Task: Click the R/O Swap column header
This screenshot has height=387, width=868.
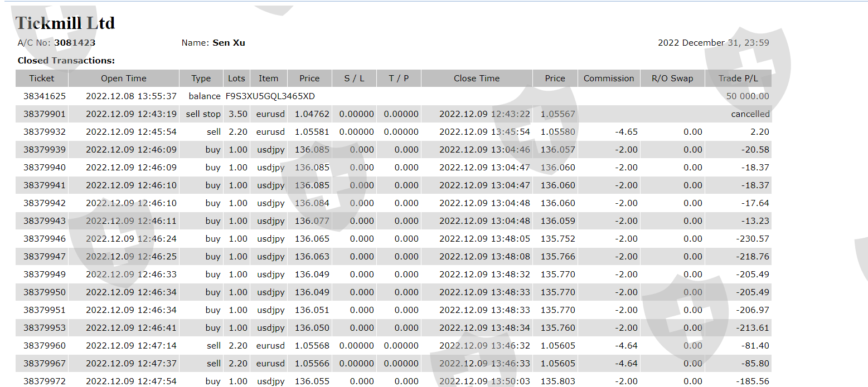Action: click(x=672, y=79)
